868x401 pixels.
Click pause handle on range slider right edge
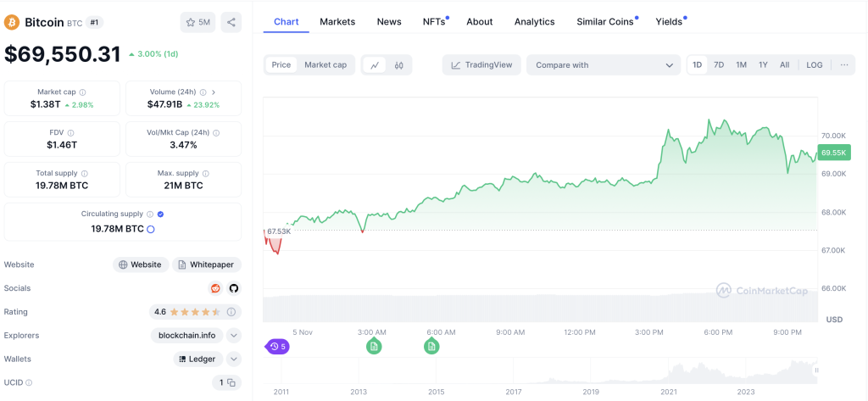(x=816, y=370)
